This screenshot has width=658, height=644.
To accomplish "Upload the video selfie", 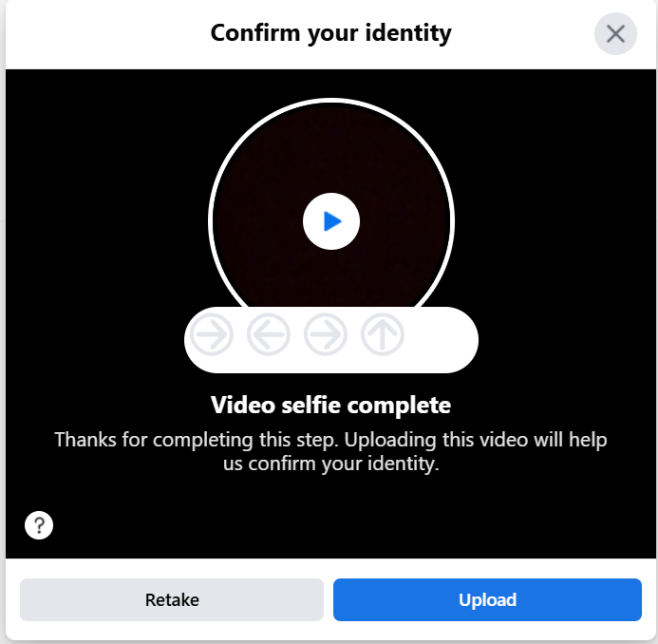I will pos(487,599).
